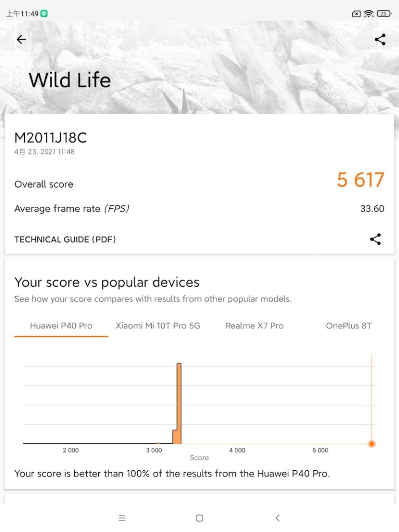The image size is (399, 532).
Task: Tap the share icon in header
Action: click(x=380, y=39)
